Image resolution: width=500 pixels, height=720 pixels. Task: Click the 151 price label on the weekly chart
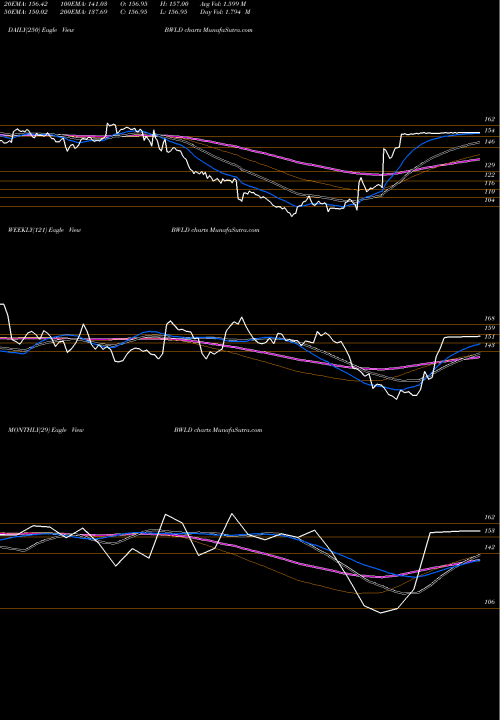489,337
